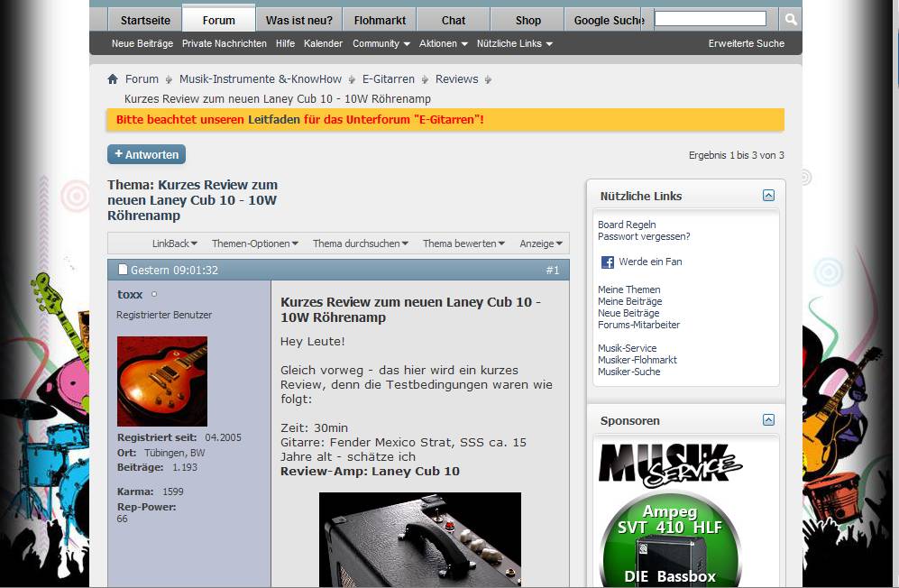Open Meine Beiträge
Screen dimensions: 899x588
click(629, 301)
